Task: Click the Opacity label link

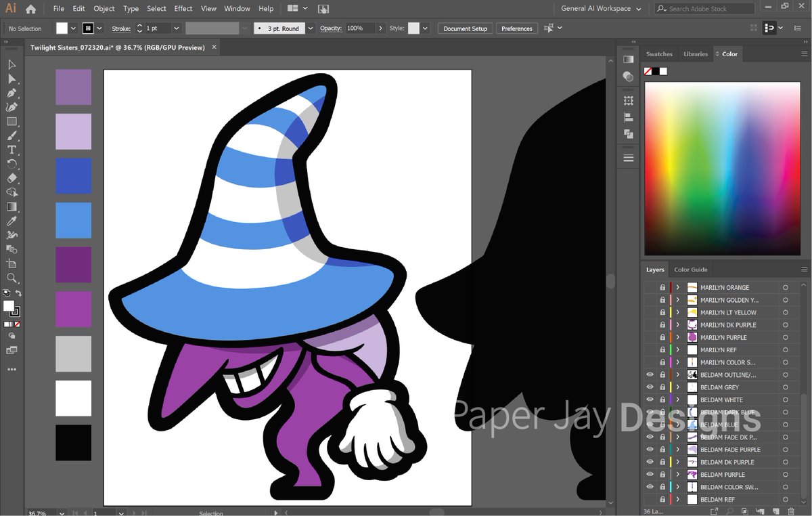Action: [x=331, y=28]
